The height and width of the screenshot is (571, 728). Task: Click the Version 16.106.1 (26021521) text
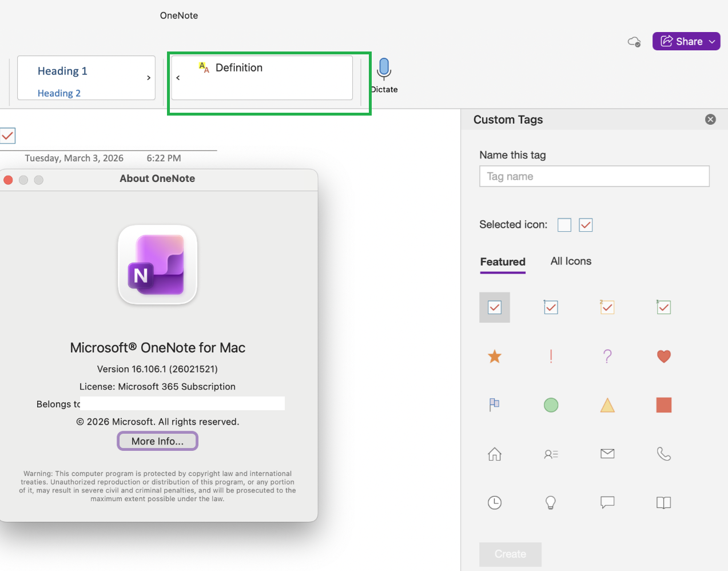click(157, 369)
